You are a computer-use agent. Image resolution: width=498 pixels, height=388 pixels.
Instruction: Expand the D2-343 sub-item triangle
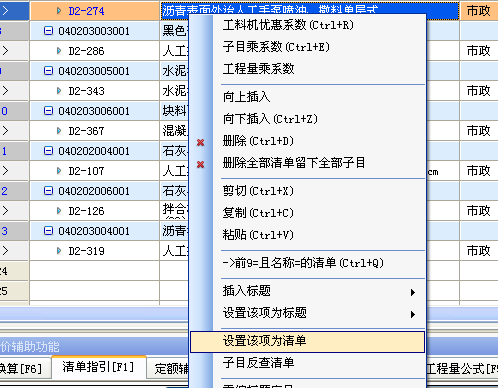coord(59,91)
